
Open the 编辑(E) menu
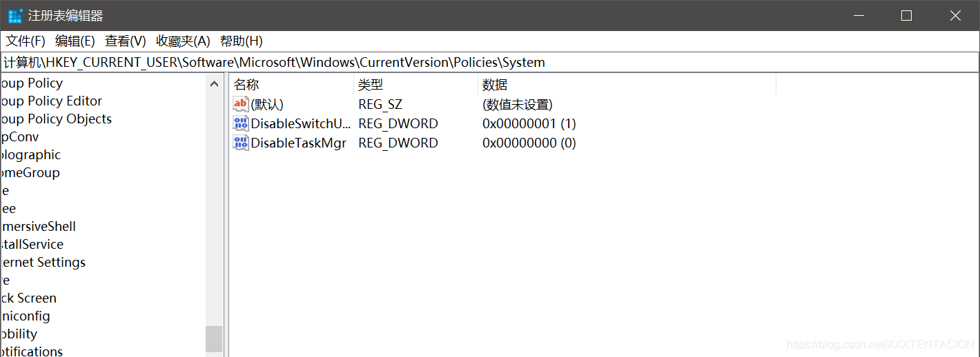click(x=75, y=41)
